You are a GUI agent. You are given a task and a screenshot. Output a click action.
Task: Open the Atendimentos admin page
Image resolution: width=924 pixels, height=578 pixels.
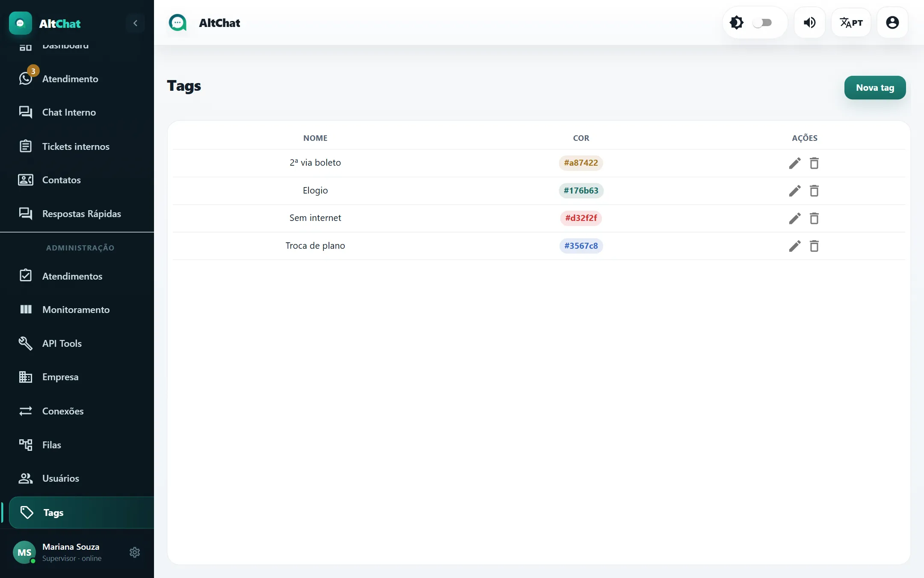point(77,276)
